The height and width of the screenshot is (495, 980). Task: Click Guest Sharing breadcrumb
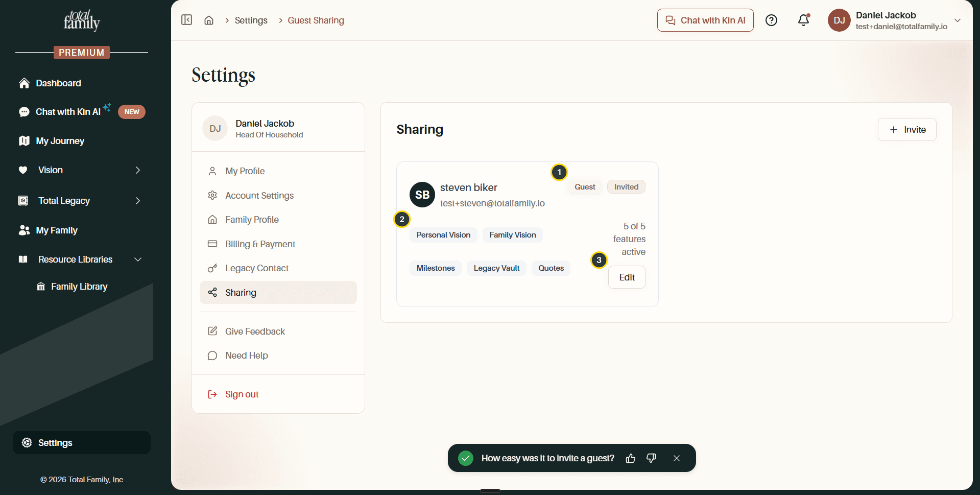pyautogui.click(x=316, y=20)
